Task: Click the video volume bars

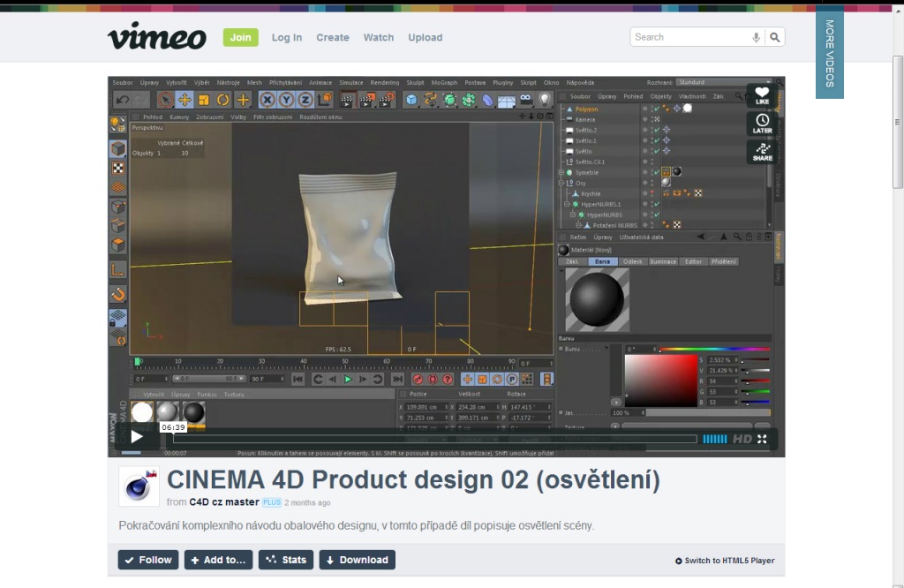Action: (x=715, y=440)
